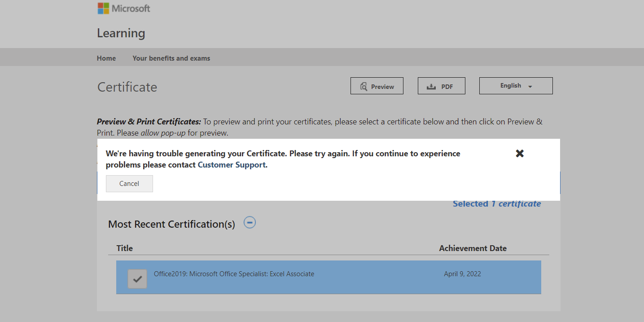Click the Achievement Date column header
This screenshot has width=644, height=322.
(x=473, y=248)
